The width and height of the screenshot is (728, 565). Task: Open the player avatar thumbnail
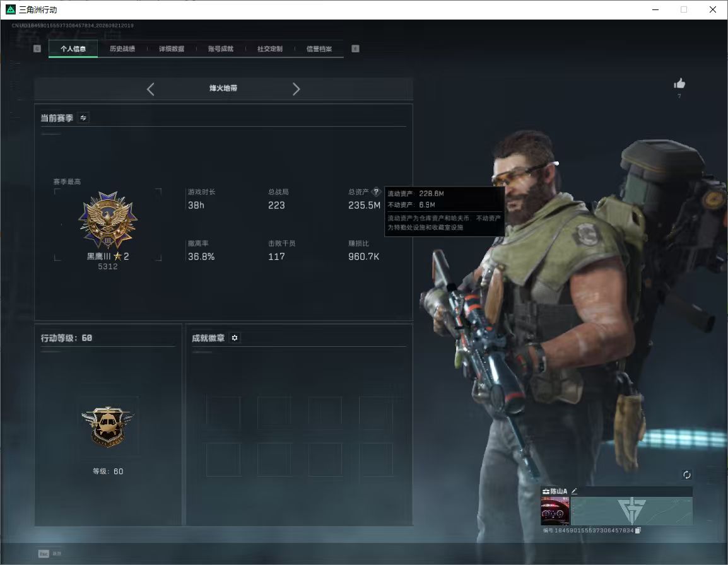coord(555,511)
